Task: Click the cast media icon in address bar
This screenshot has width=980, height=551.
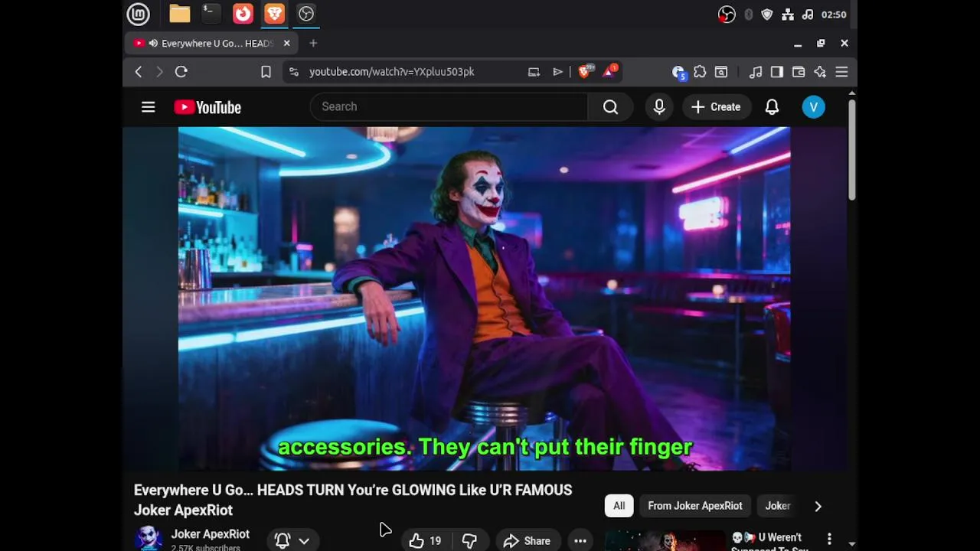Action: coord(534,72)
